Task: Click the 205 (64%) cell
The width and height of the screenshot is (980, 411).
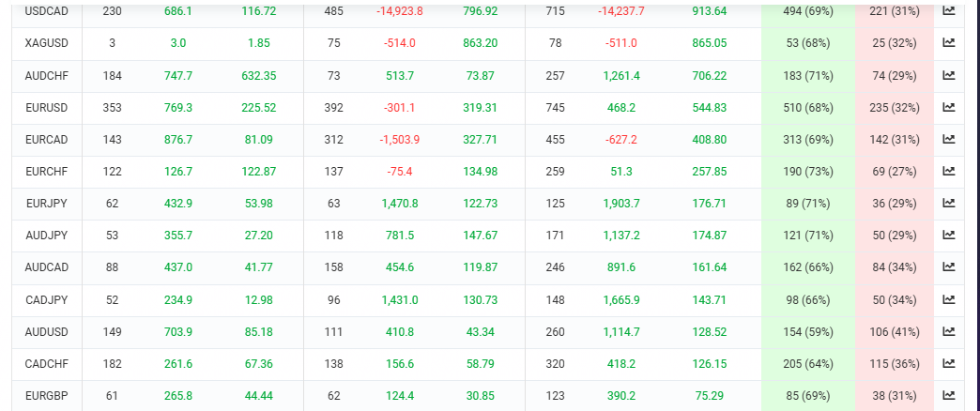Action: [808, 364]
